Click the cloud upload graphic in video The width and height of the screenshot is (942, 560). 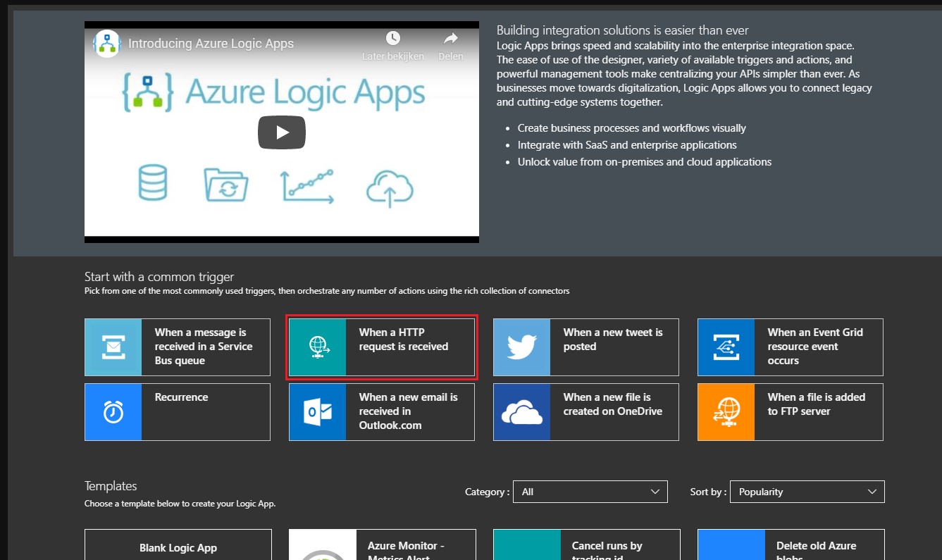390,188
